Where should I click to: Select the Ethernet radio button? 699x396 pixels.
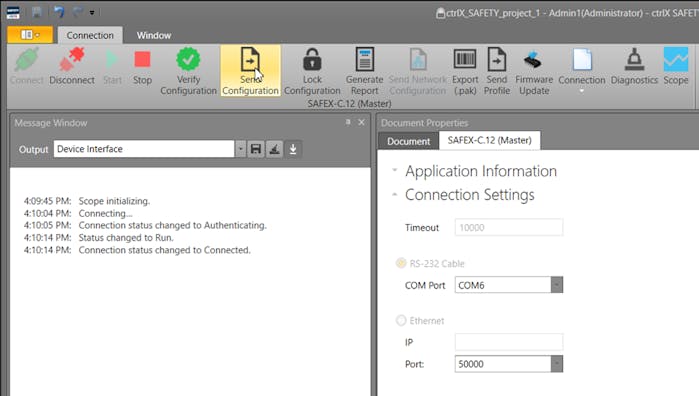click(x=401, y=320)
